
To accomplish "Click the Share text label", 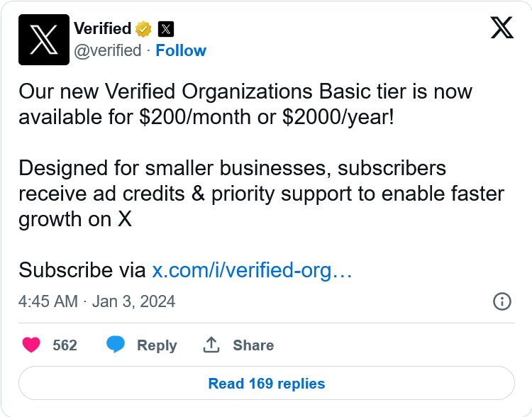I will (x=253, y=345).
